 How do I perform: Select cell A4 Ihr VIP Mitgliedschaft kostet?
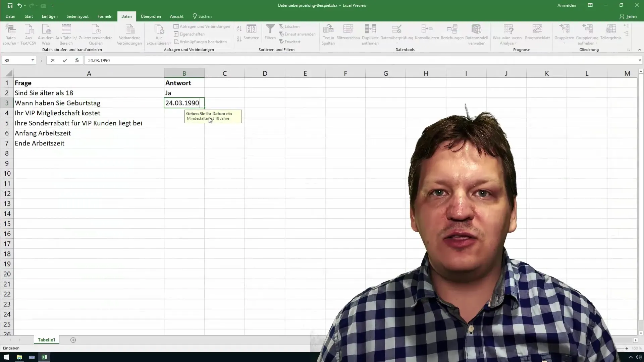tap(89, 113)
